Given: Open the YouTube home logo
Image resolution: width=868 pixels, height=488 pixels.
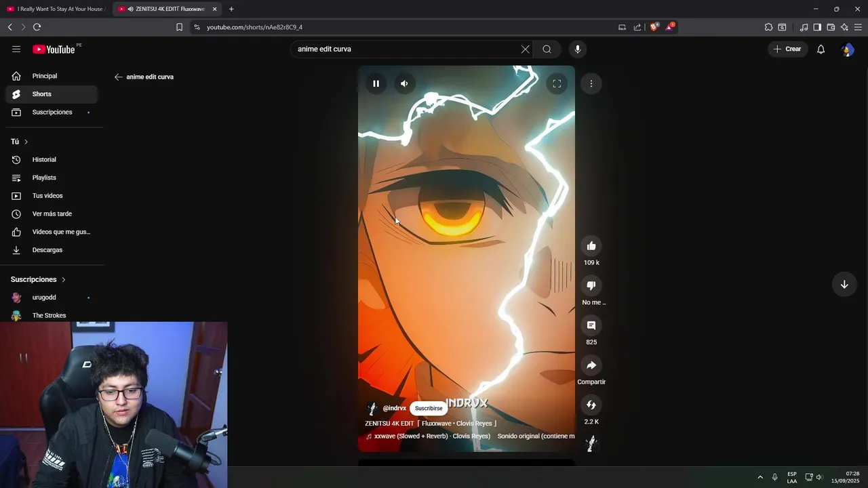Looking at the screenshot, I should (54, 49).
